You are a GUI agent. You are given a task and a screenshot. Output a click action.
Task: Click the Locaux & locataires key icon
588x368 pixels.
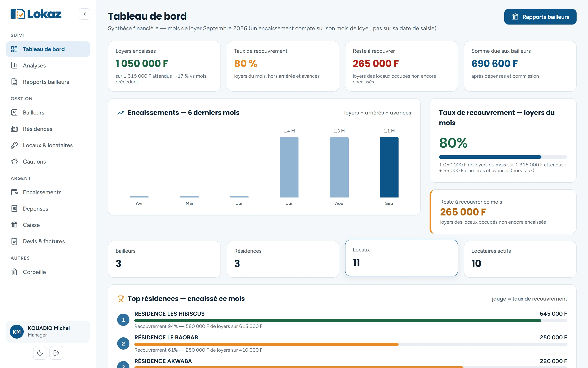point(14,145)
